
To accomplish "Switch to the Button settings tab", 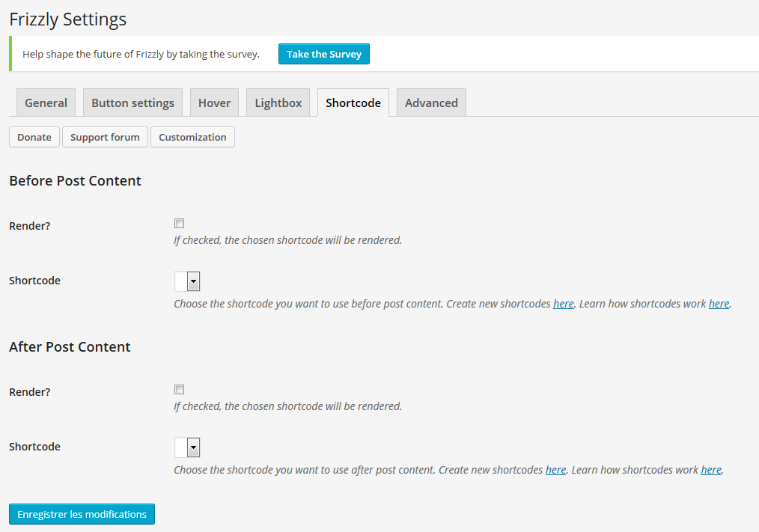I will (132, 103).
